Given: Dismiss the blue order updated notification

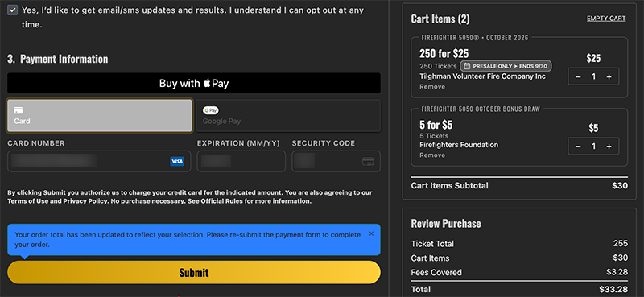Looking at the screenshot, I should [371, 233].
